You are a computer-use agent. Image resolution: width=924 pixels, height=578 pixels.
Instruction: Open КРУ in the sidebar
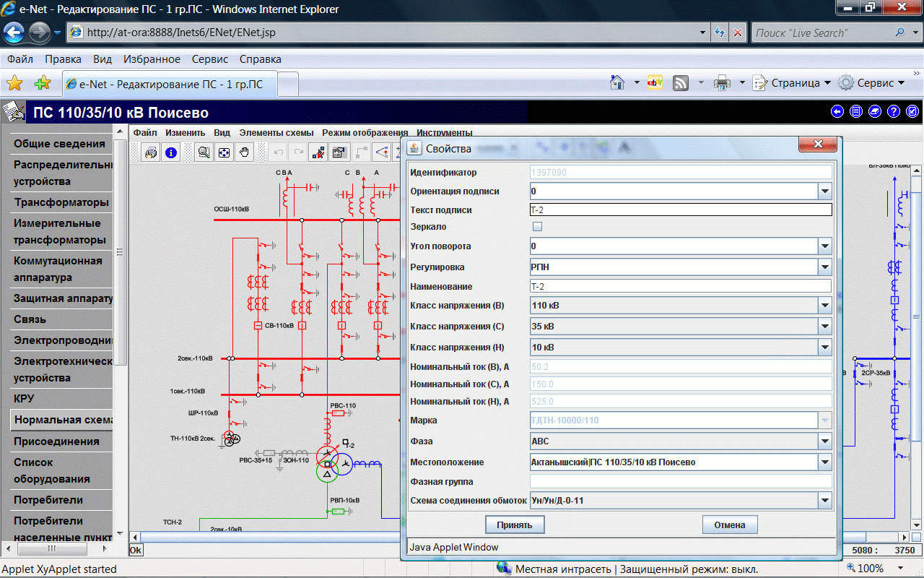[x=61, y=399]
